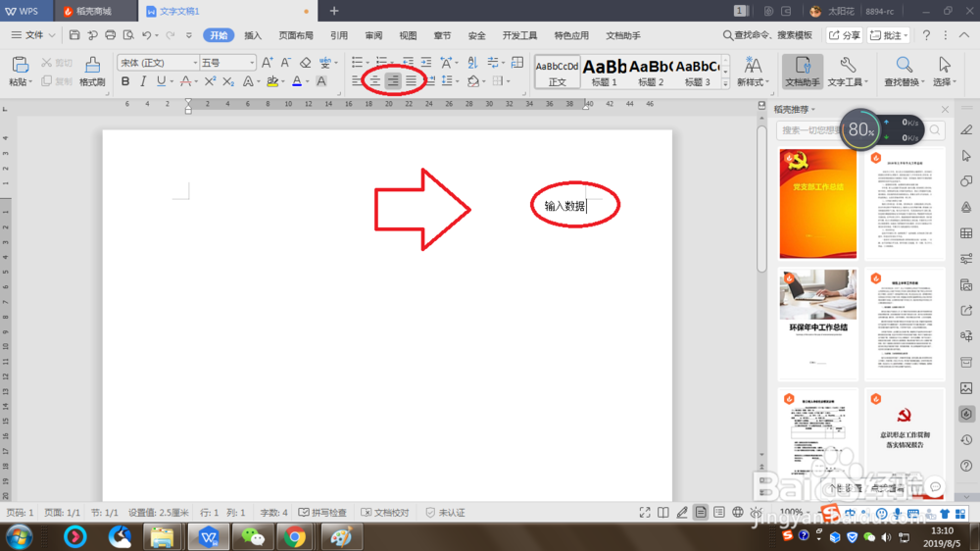
Task: Open the 审阅 (Review) tab
Action: tap(373, 35)
